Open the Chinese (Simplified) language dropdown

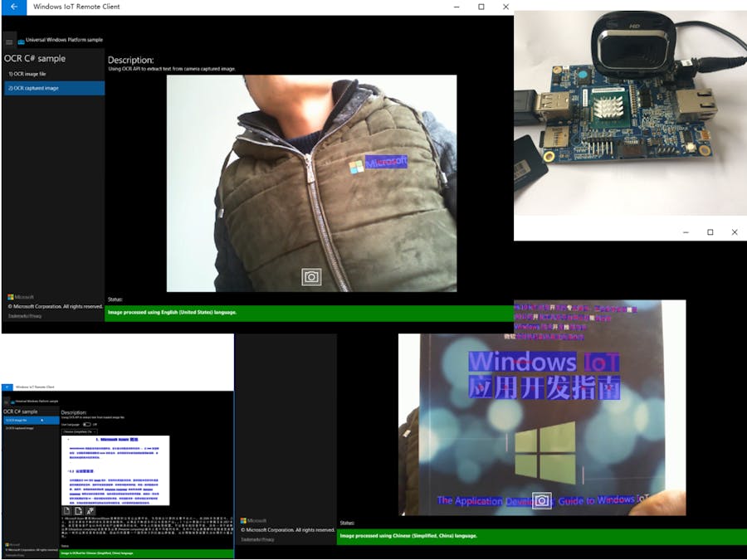click(80, 431)
